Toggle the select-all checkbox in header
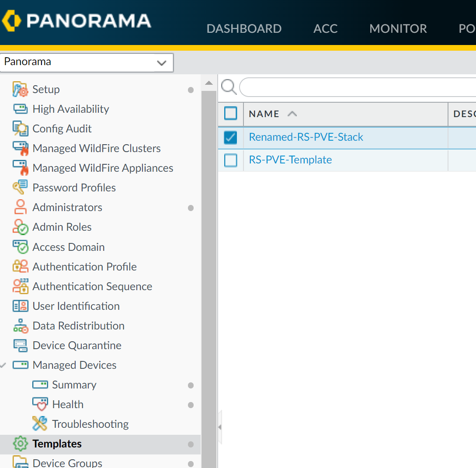476x468 pixels. [x=230, y=114]
